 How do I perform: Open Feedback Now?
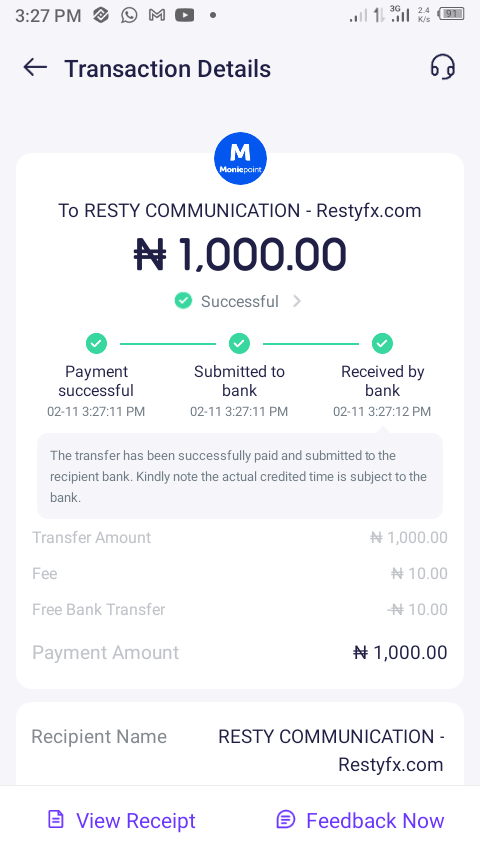coord(361,820)
